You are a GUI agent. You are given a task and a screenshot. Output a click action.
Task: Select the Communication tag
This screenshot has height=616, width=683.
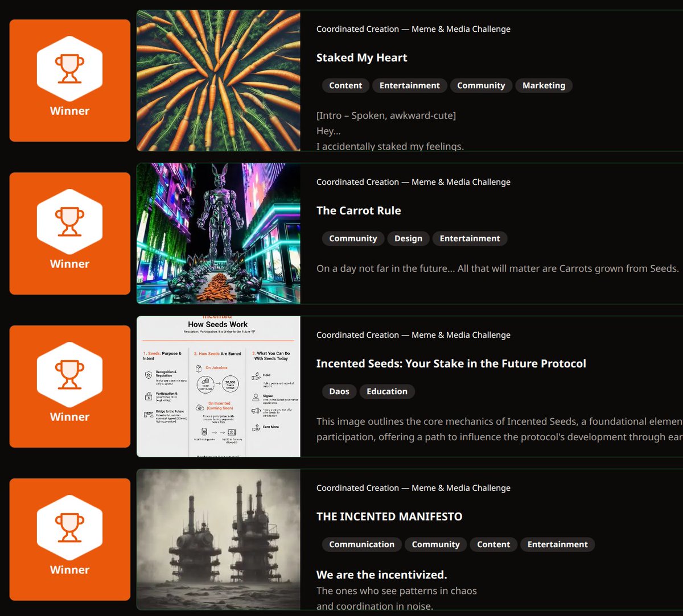[362, 544]
